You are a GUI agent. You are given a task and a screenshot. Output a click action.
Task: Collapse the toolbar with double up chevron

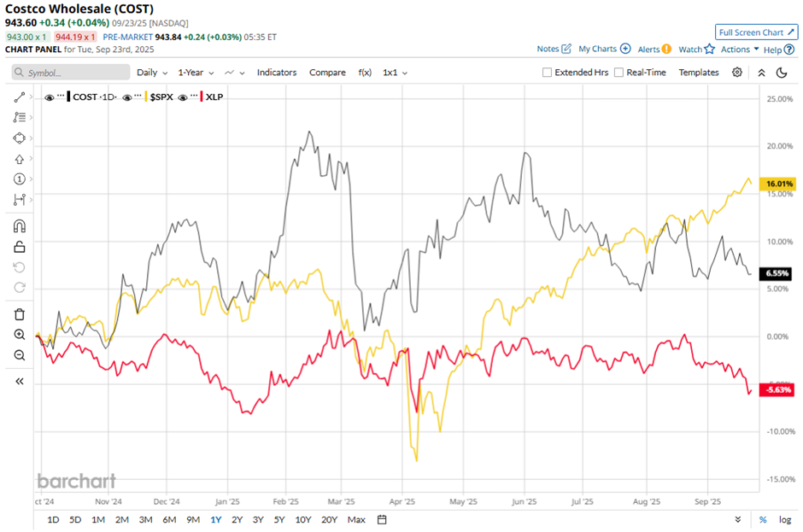pos(761,73)
